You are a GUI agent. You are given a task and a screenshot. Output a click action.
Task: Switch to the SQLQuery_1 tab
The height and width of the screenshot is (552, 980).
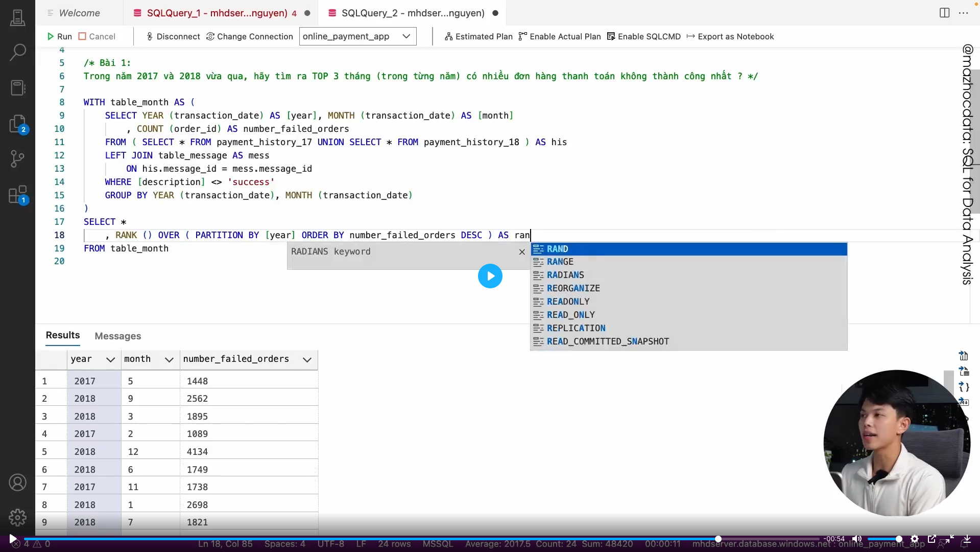click(x=217, y=13)
